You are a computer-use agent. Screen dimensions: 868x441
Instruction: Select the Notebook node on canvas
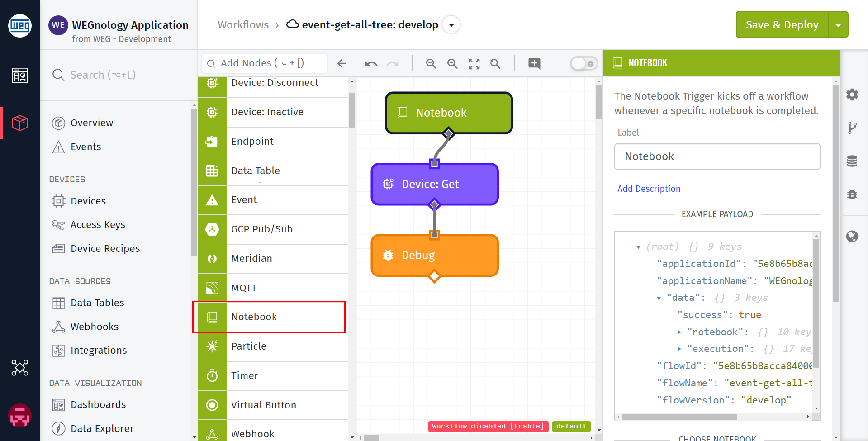pos(449,113)
